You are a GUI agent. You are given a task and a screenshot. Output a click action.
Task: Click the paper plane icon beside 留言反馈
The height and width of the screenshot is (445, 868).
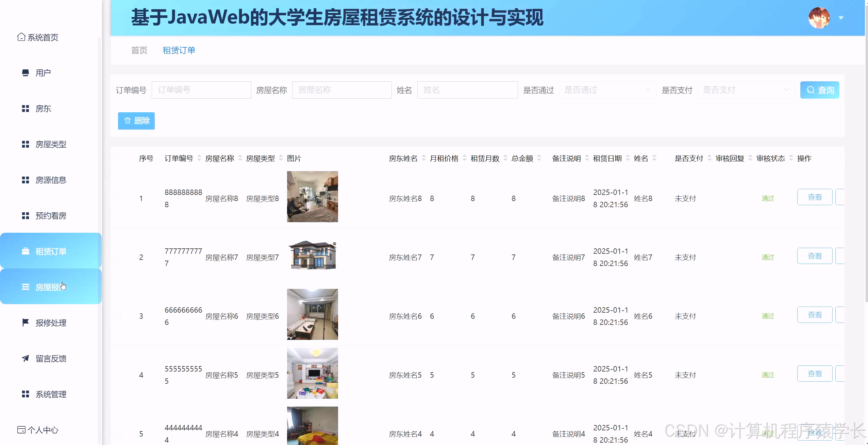coord(26,358)
